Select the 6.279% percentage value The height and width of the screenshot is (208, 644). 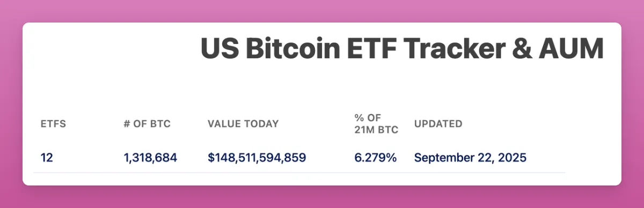376,158
